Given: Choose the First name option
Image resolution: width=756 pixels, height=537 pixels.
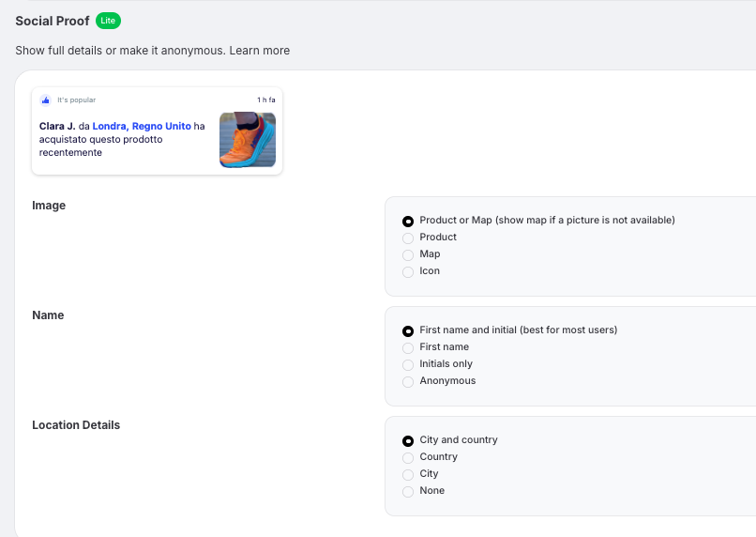Looking at the screenshot, I should pos(408,348).
